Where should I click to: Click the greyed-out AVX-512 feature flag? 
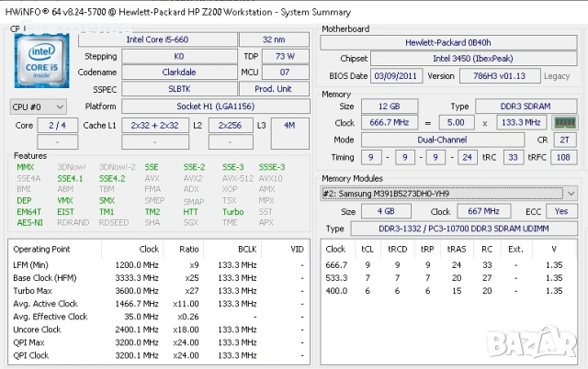[x=238, y=179]
